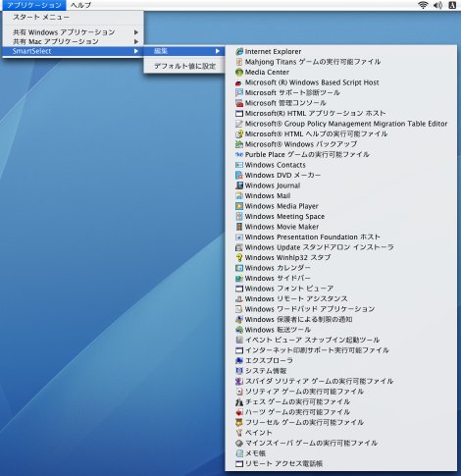
Task: Click the Microsoft 管理コンソール icon
Action: coord(239,103)
